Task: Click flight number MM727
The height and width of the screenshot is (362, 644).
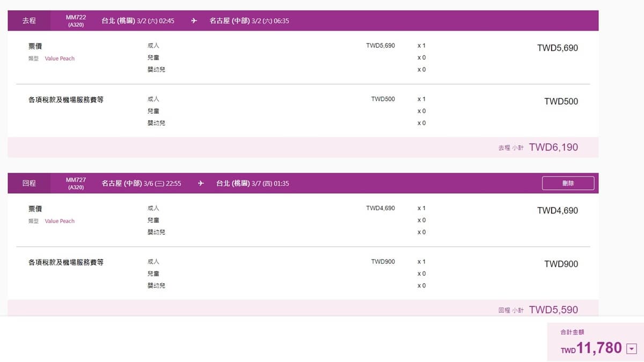Action: coord(76,180)
